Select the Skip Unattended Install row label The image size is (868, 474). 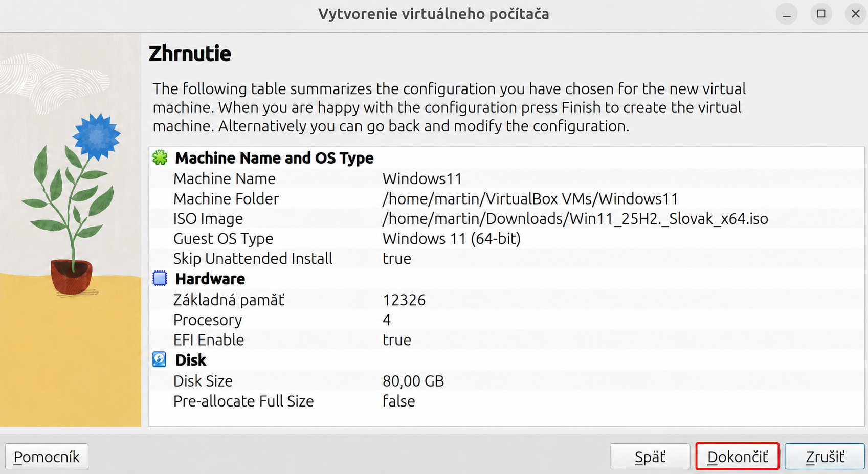click(253, 259)
